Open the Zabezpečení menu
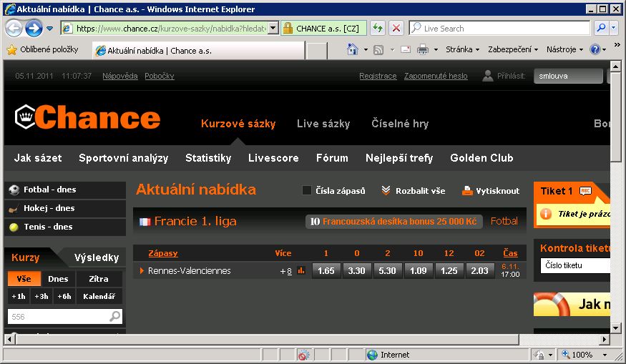The image size is (626, 364). pyautogui.click(x=513, y=49)
